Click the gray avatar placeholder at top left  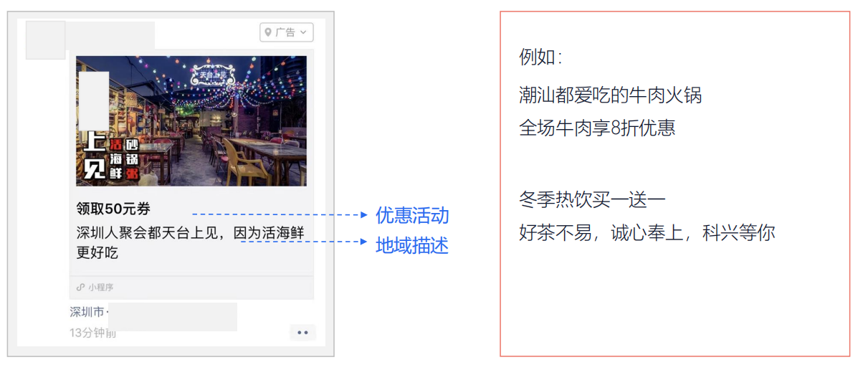click(45, 40)
